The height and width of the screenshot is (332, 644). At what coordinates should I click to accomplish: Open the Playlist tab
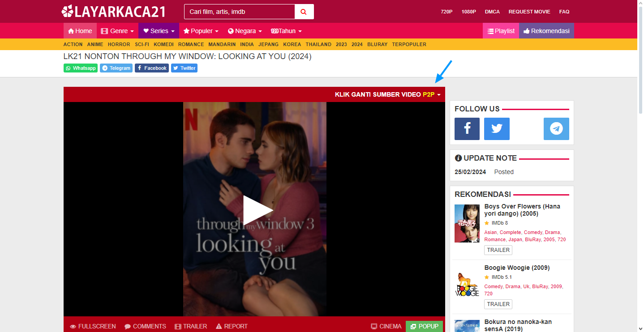coord(501,31)
